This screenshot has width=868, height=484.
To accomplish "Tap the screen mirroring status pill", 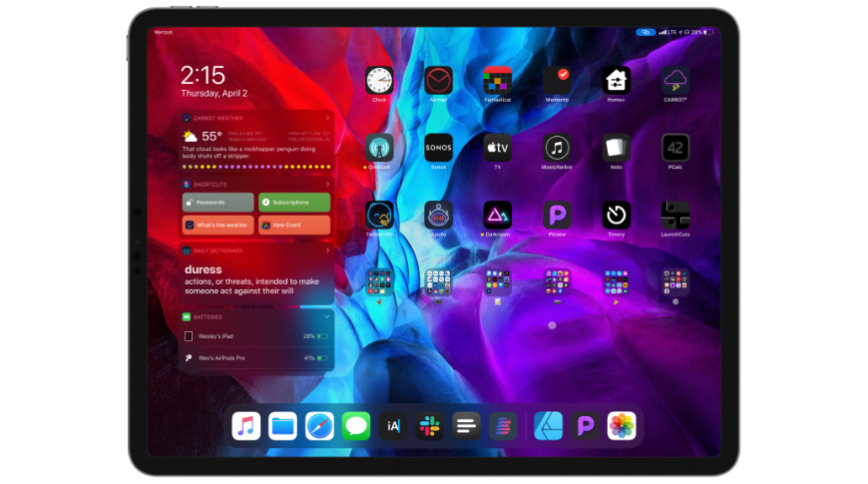I will coord(646,32).
